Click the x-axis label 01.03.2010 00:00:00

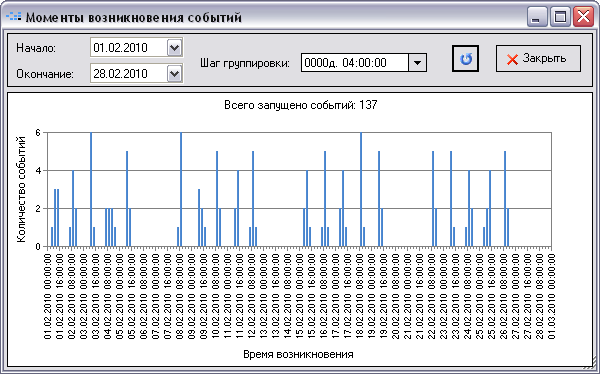(x=551, y=296)
